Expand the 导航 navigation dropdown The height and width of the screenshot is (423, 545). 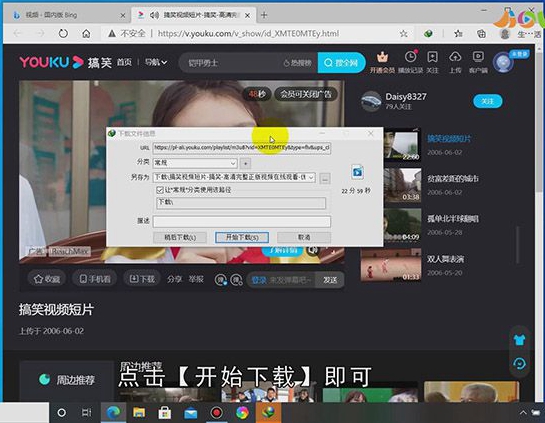[x=156, y=63]
